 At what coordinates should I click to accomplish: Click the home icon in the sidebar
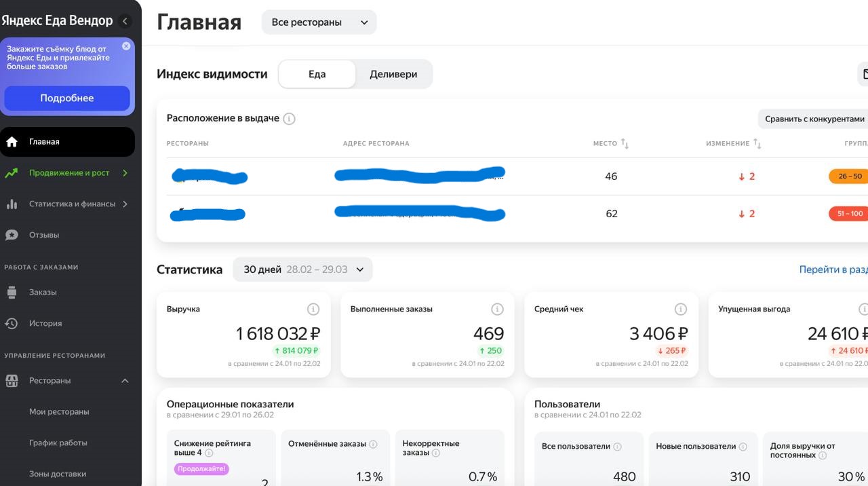tap(12, 142)
